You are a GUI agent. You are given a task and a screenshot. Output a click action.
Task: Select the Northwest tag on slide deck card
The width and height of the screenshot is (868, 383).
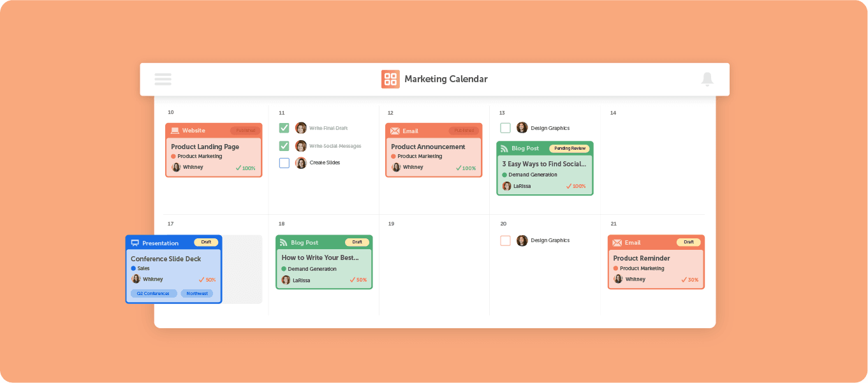(x=197, y=294)
